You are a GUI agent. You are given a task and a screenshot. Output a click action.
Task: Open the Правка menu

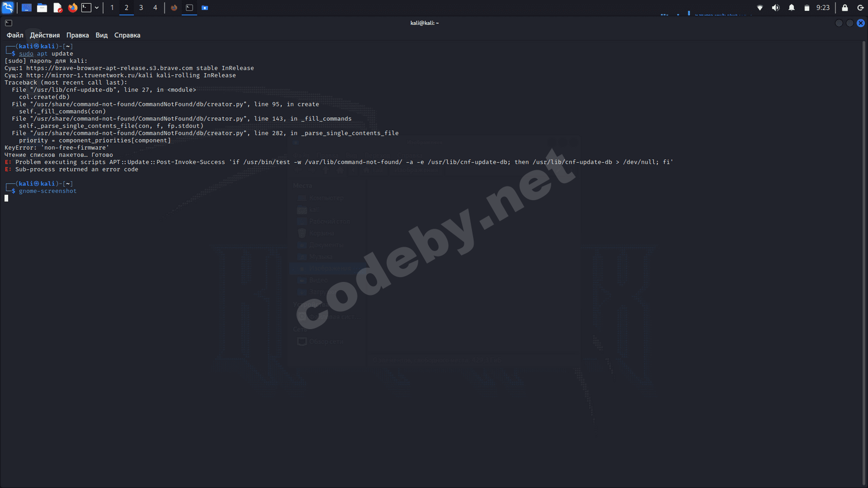(x=78, y=35)
